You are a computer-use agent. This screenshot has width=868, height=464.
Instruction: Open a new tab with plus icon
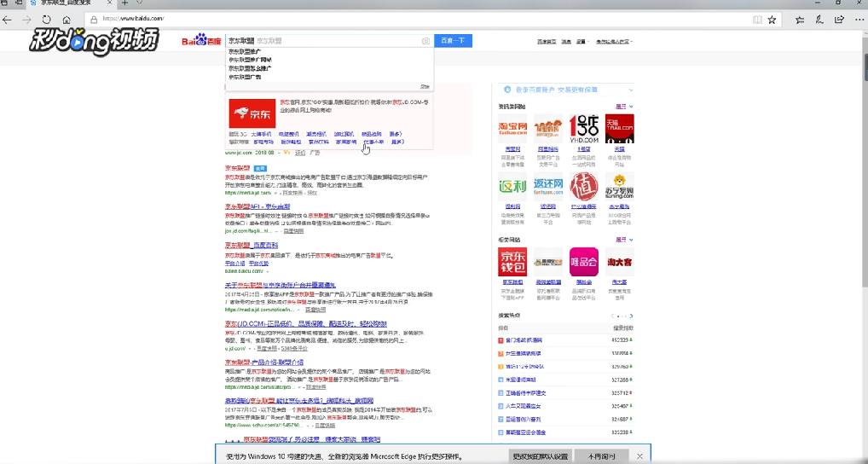click(124, 3)
